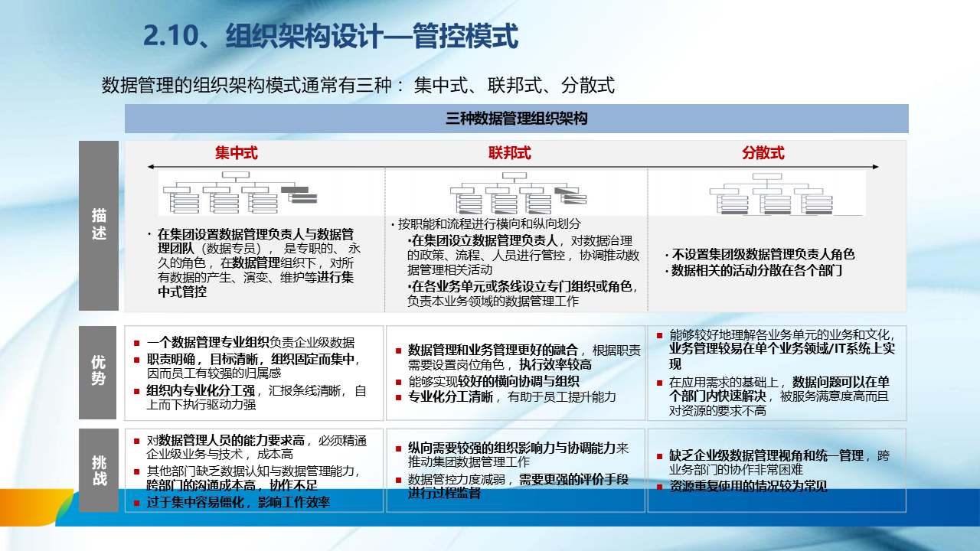Click text 在集团设置数据管理负责人与数据管理团队
The width and height of the screenshot is (980, 551).
tap(255, 241)
